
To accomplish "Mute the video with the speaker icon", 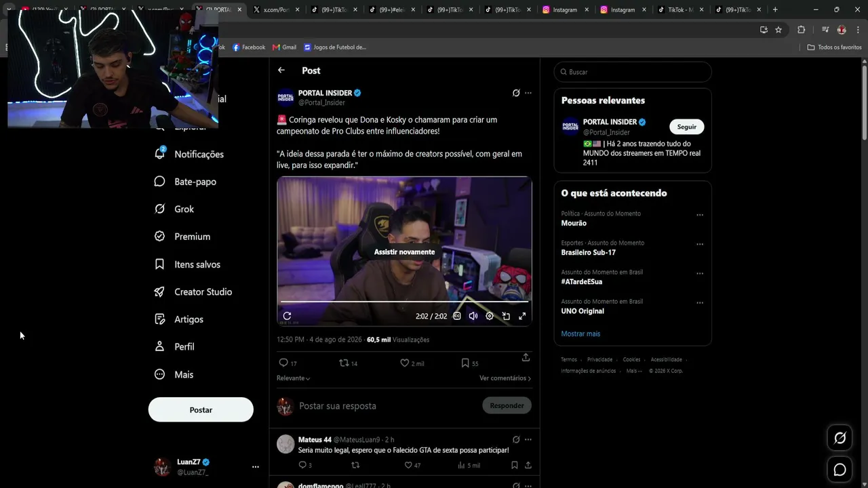I will 473,316.
